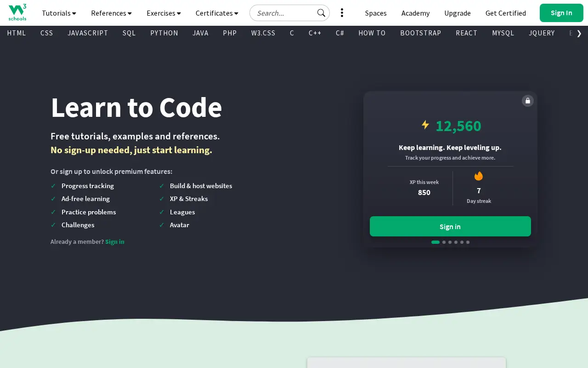Open the REACT topic tab
This screenshot has height=368, width=588.
click(x=467, y=33)
